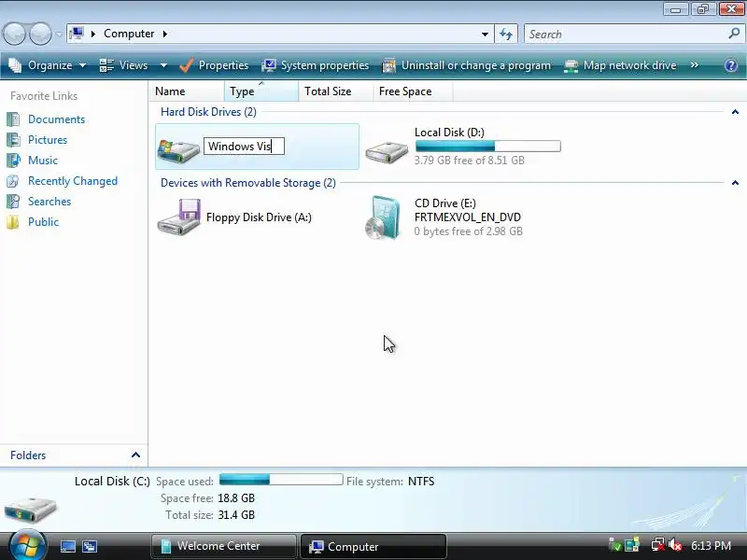The image size is (747, 560).
Task: Show more toolbar commands chevron
Action: pyautogui.click(x=695, y=65)
